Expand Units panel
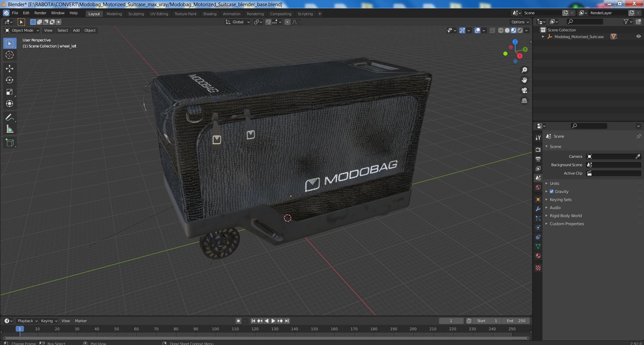This screenshot has height=345, width=644. 554,183
